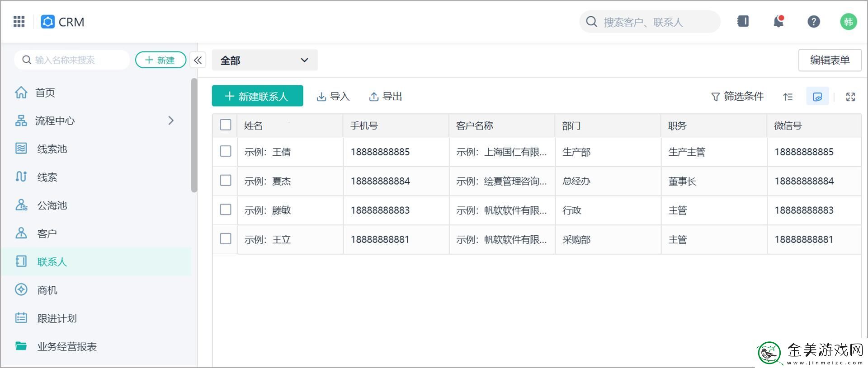Open the message notebook icon in header

[743, 21]
